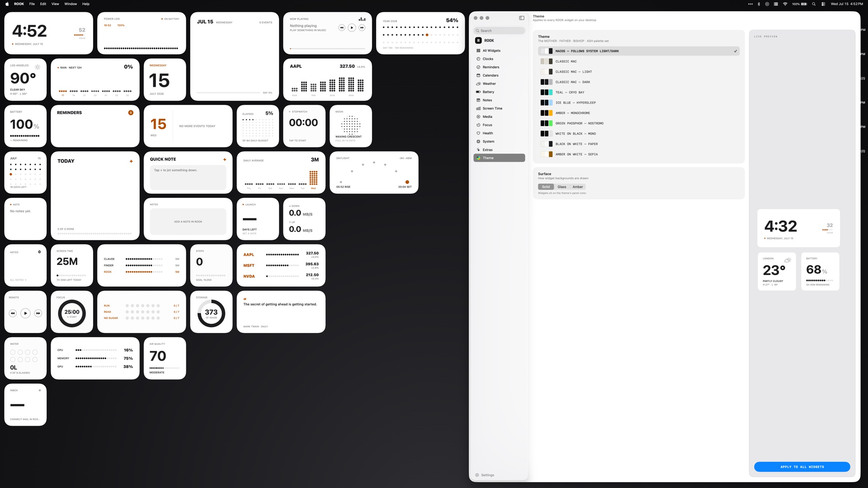Viewport: 868px width, 488px height.
Task: Open the live preview London weather widget
Action: click(777, 272)
